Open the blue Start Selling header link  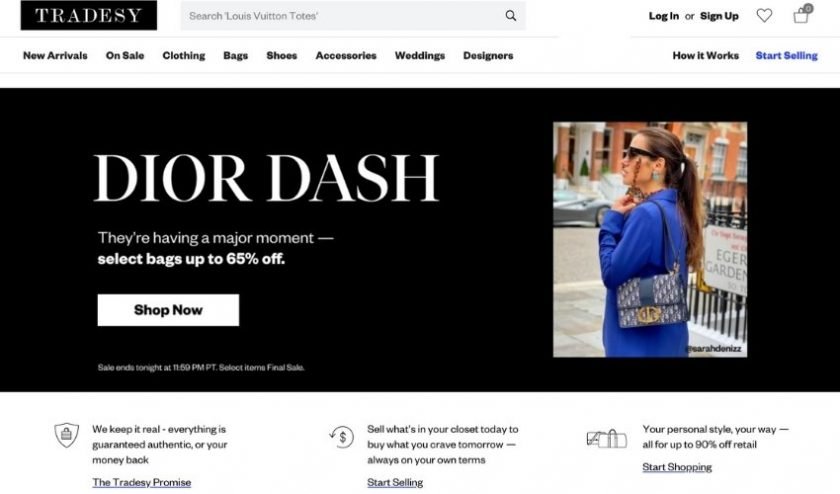tap(786, 56)
